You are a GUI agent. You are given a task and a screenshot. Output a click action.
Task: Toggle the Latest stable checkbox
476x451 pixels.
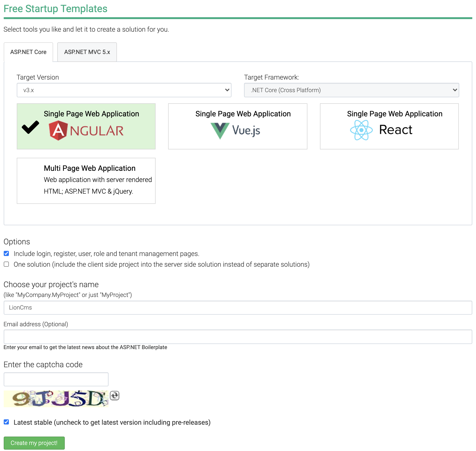7,422
